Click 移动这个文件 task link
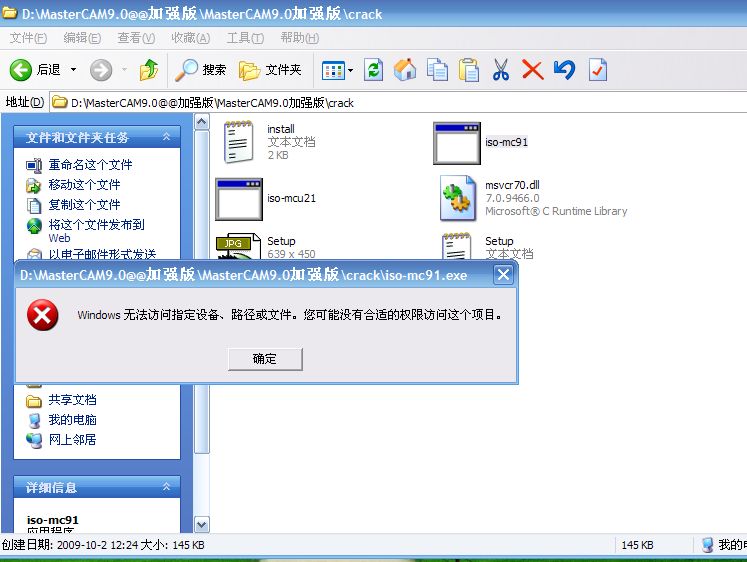Screen dimensions: 747x562 point(84,185)
